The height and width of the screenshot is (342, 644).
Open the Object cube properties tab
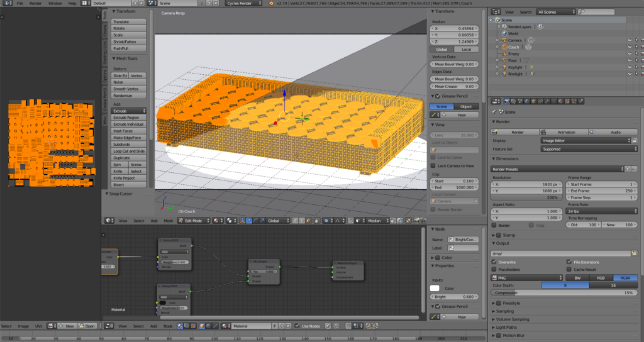[x=534, y=101]
